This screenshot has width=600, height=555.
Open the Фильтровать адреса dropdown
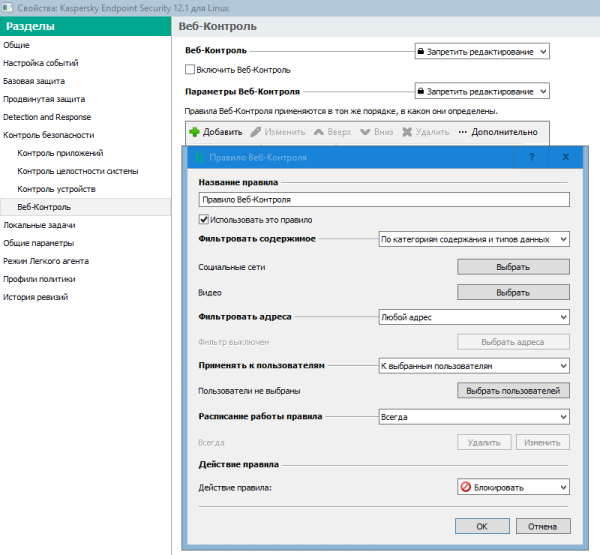pyautogui.click(x=473, y=317)
